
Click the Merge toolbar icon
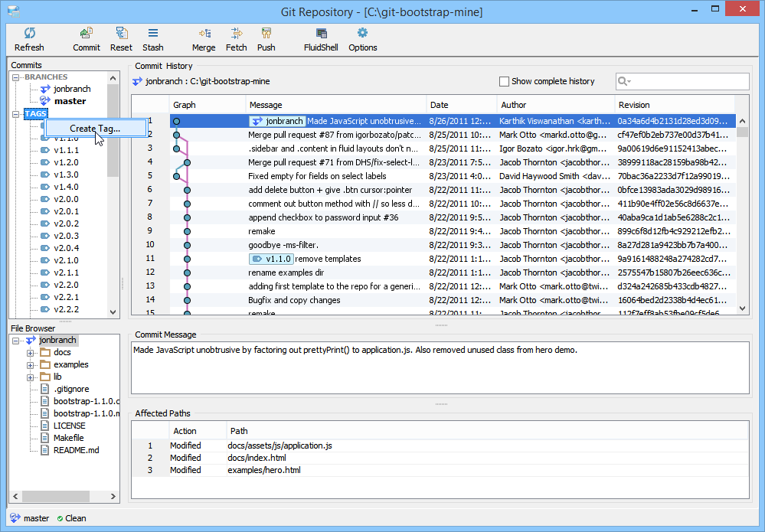tap(204, 34)
